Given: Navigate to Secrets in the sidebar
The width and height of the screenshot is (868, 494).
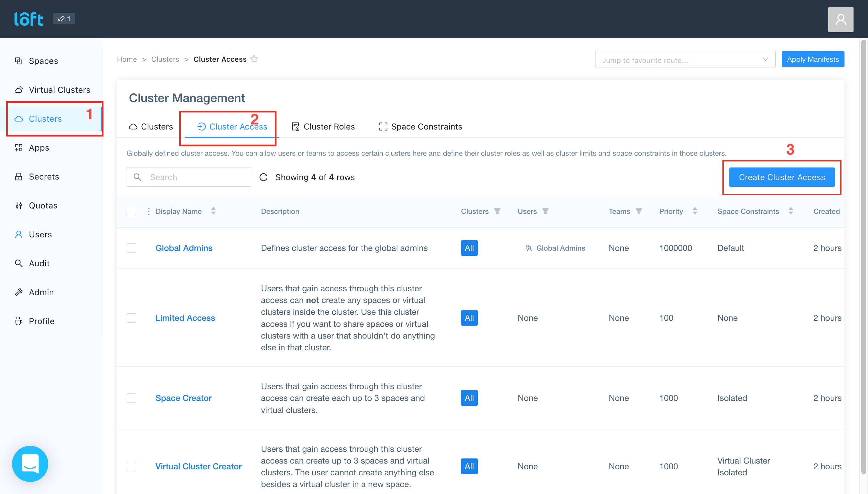Looking at the screenshot, I should tap(43, 177).
